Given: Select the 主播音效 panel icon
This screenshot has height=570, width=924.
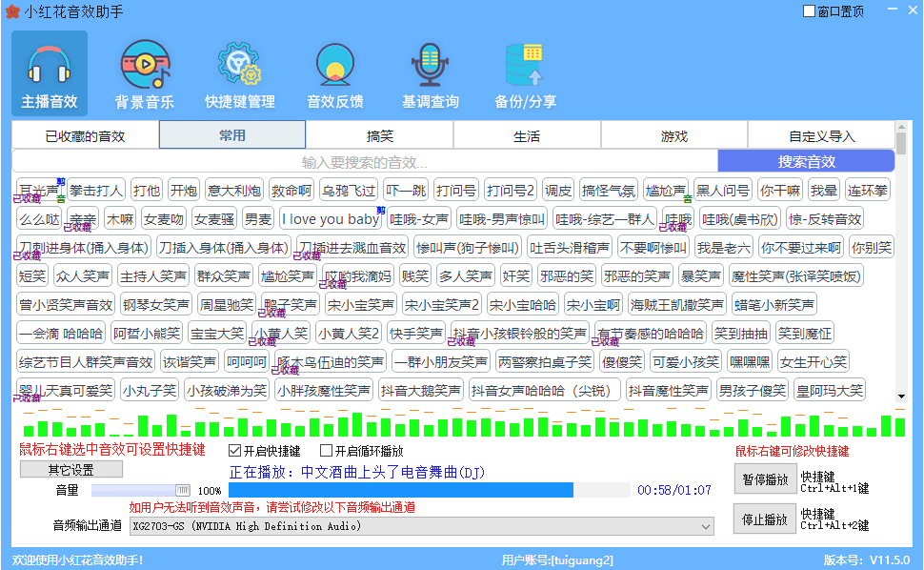Looking at the screenshot, I should pos(48,71).
